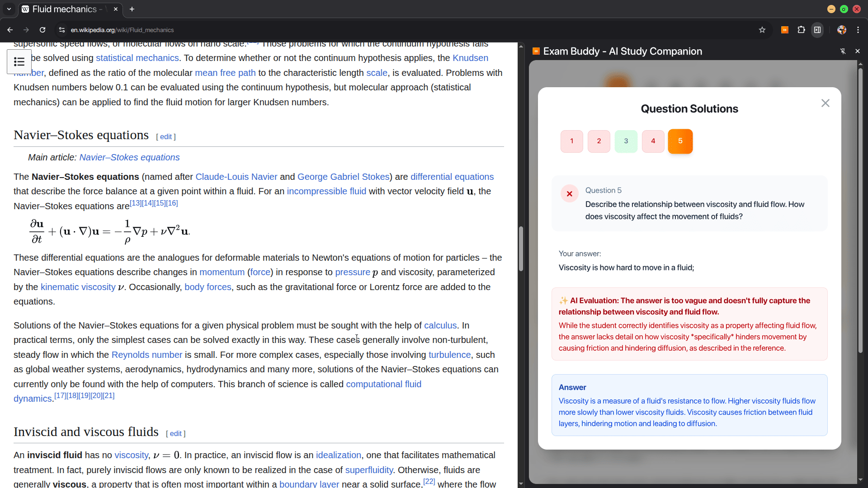Toggle the browser side panel button

pos(817,30)
